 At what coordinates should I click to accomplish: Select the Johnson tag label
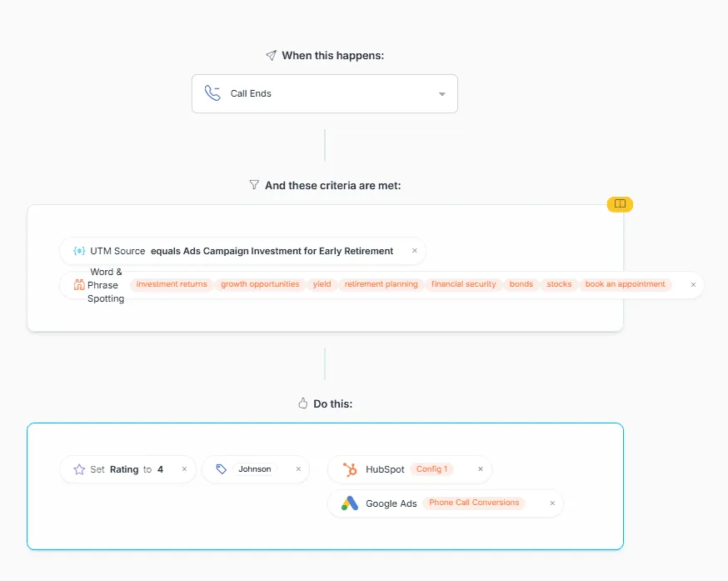click(x=255, y=469)
